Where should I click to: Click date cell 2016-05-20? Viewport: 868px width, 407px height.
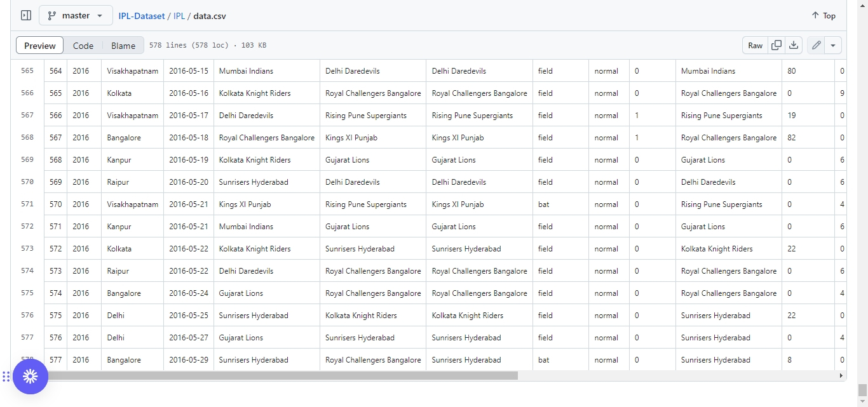pos(189,182)
